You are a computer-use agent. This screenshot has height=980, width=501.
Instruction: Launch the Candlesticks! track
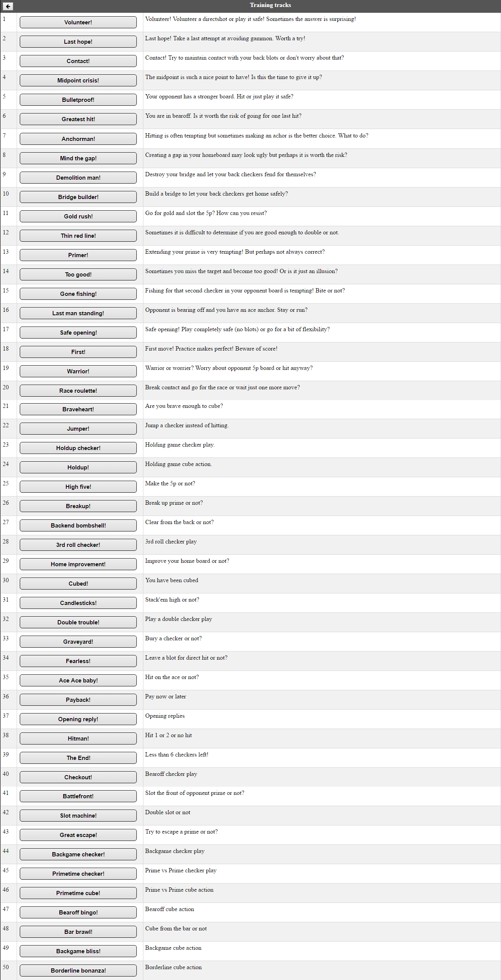(x=78, y=603)
